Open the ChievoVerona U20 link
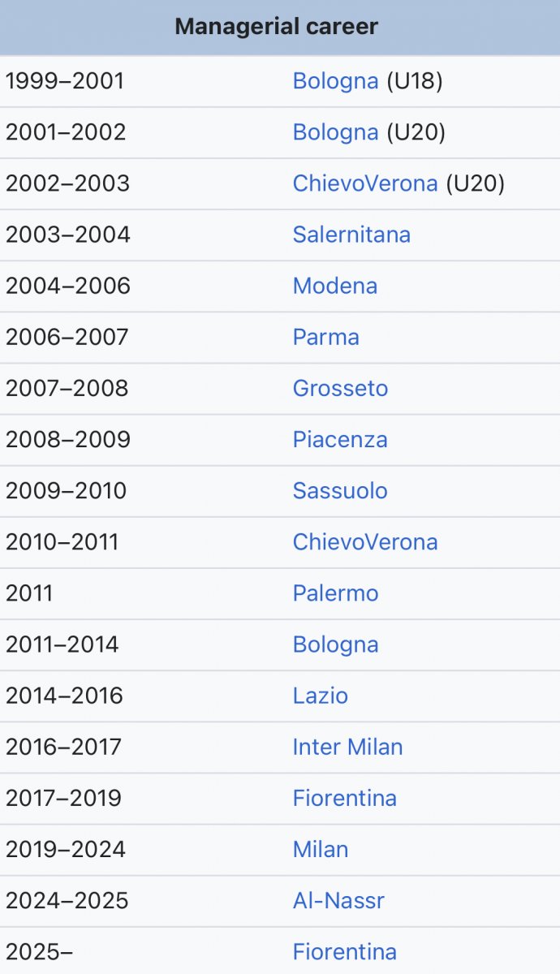This screenshot has height=974, width=560. (x=365, y=183)
